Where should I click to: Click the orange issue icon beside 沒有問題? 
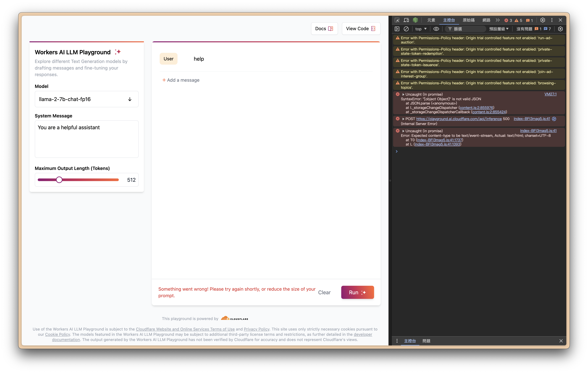tap(536, 29)
